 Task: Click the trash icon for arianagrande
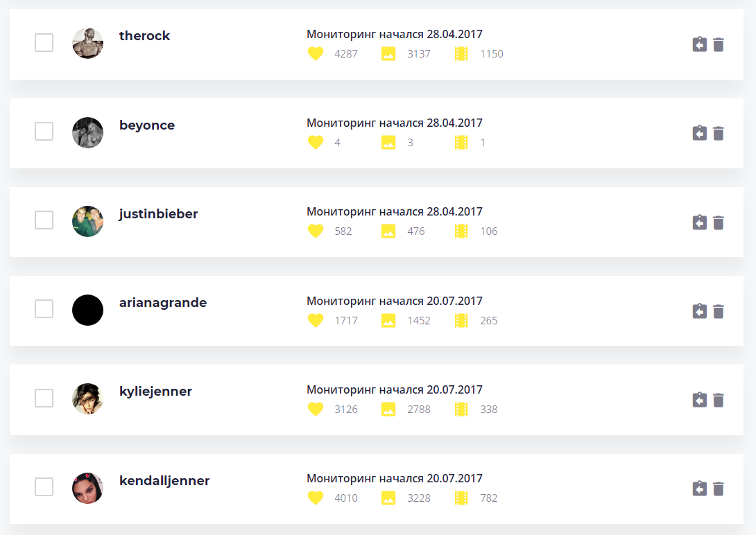point(719,311)
